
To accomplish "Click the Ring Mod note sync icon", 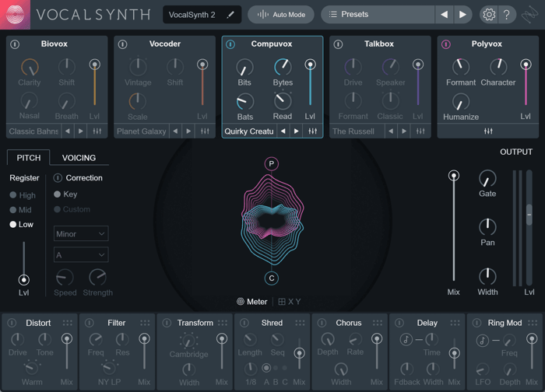I will [482, 340].
